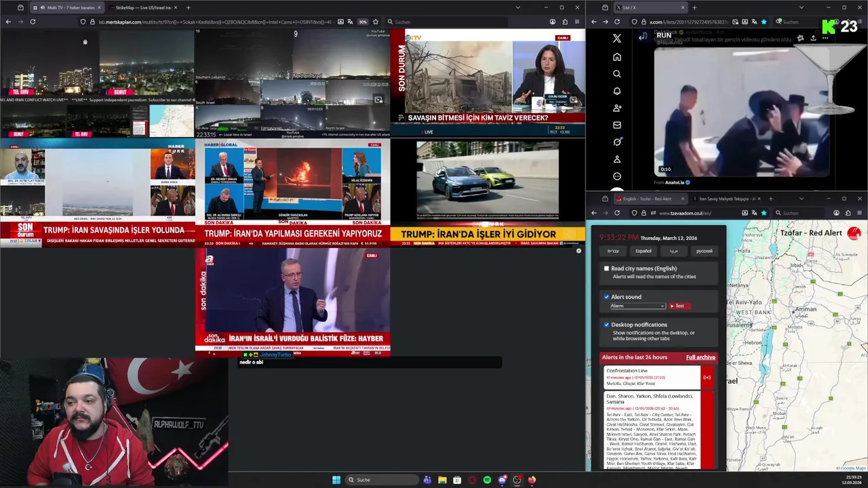Switch Tzofar language to Hebrew
868x488 pixels.
click(x=612, y=251)
